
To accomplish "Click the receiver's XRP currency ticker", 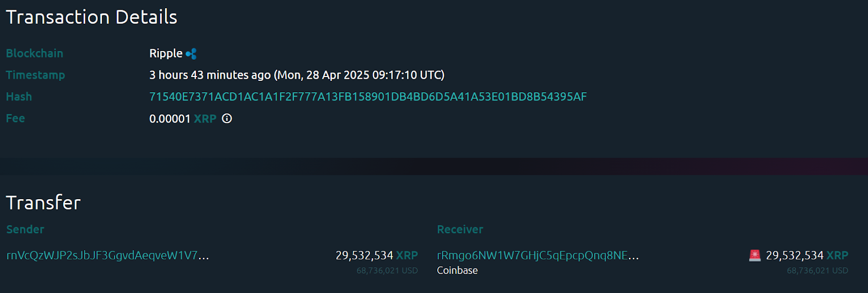I will [x=837, y=255].
